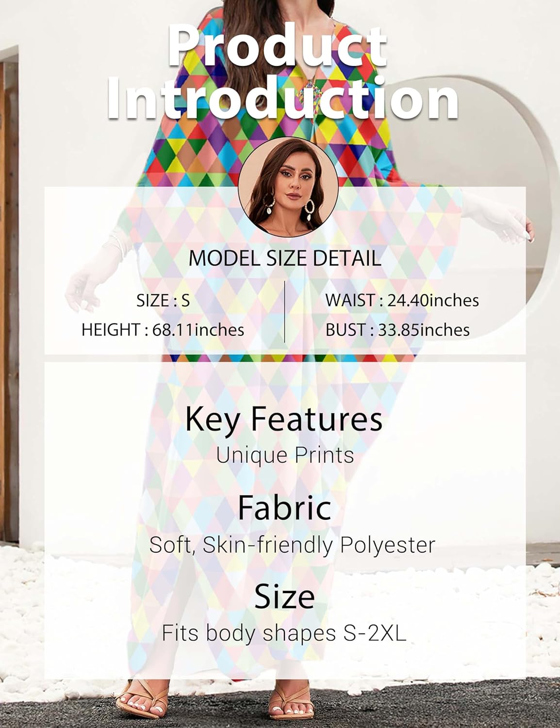The image size is (560, 728).
Task: Click the BUST : 33.85inches text
Action: pos(398,330)
